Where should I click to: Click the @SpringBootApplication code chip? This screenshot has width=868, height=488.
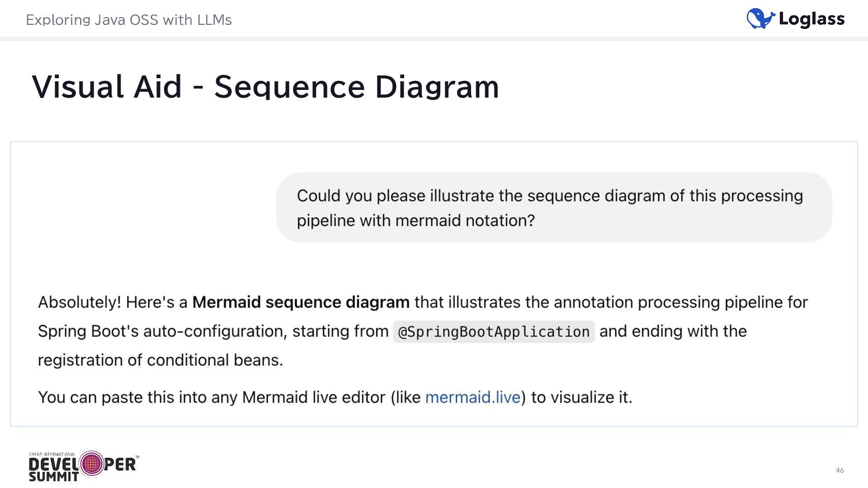(494, 332)
